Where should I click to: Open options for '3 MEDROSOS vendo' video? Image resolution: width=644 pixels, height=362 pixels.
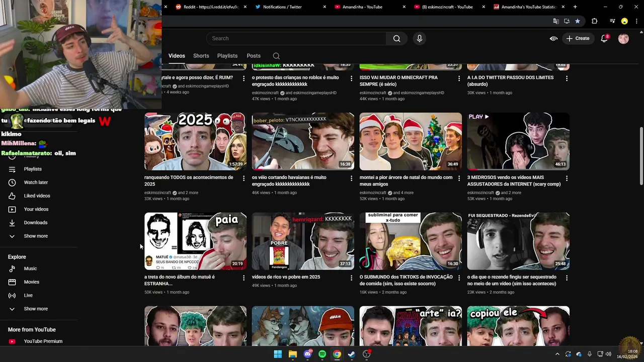coord(567,178)
